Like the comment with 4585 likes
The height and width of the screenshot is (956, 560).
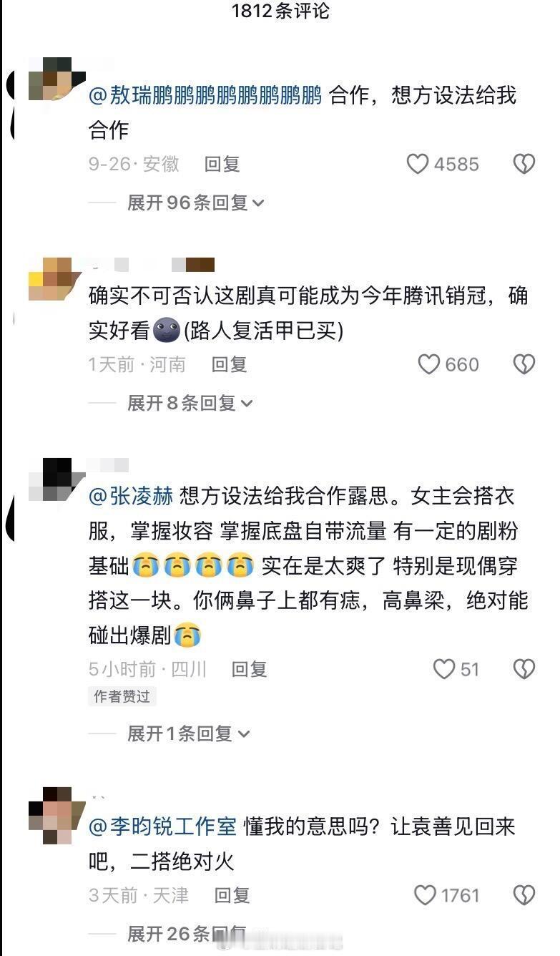coord(418,165)
